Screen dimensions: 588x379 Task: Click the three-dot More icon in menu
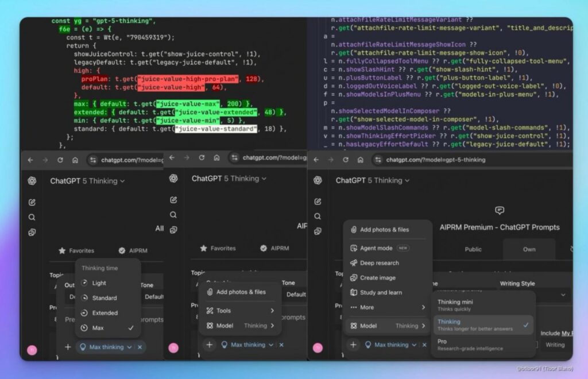[x=354, y=308]
